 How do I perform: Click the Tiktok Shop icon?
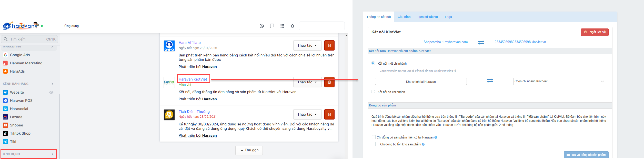click(x=5, y=133)
